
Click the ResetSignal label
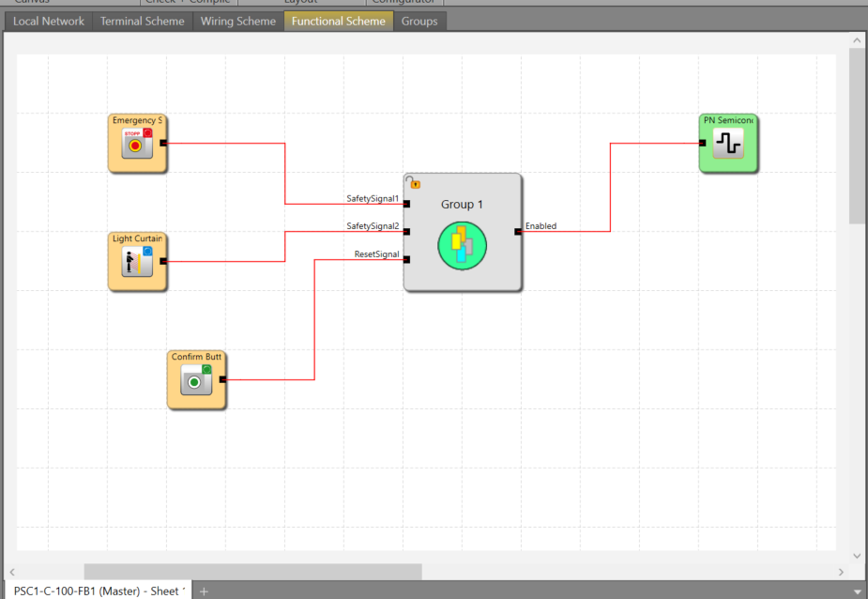376,253
